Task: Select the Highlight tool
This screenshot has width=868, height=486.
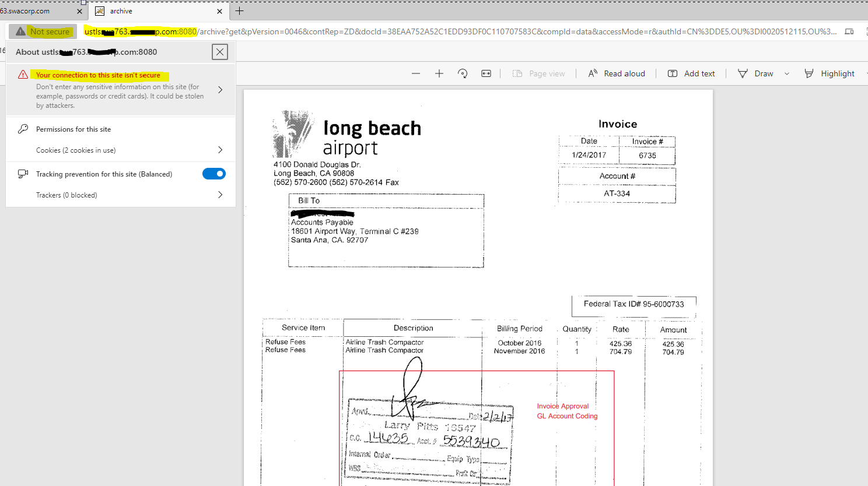Action: point(829,73)
